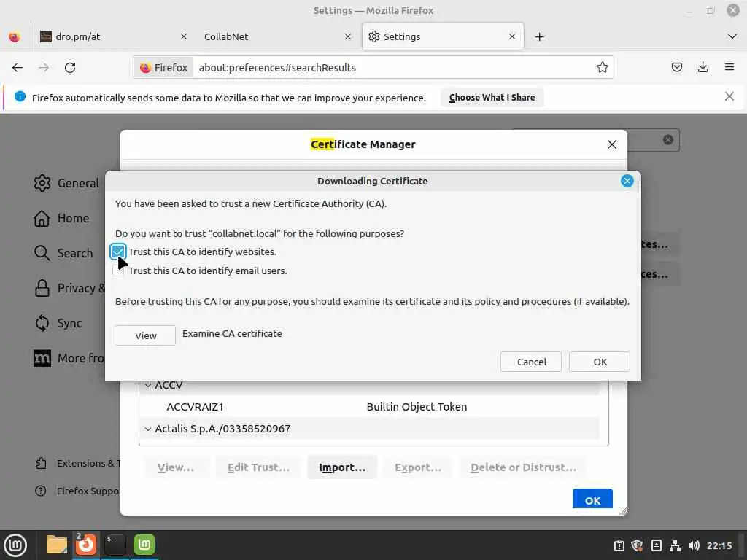Select the Settings tab
The width and height of the screenshot is (747, 560).
(443, 36)
